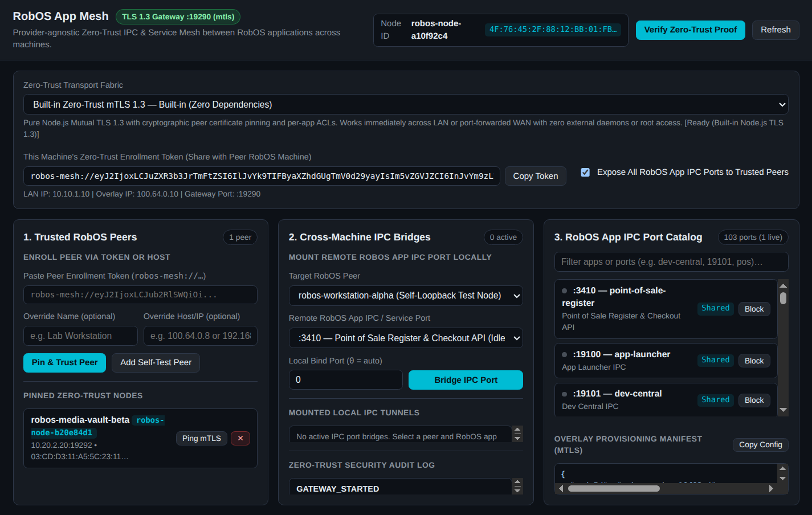Image resolution: width=812 pixels, height=515 pixels.
Task: Click the "1 peer" count badge
Action: (240, 238)
